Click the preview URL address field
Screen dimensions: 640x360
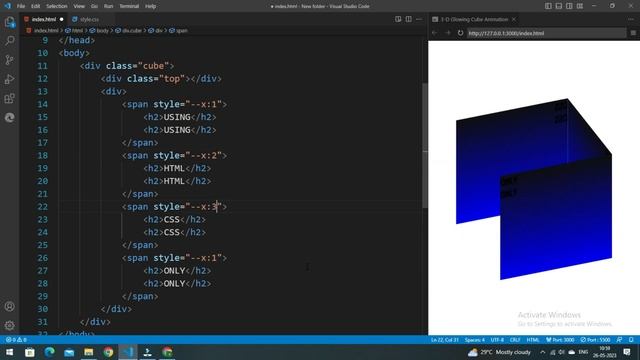pos(547,33)
